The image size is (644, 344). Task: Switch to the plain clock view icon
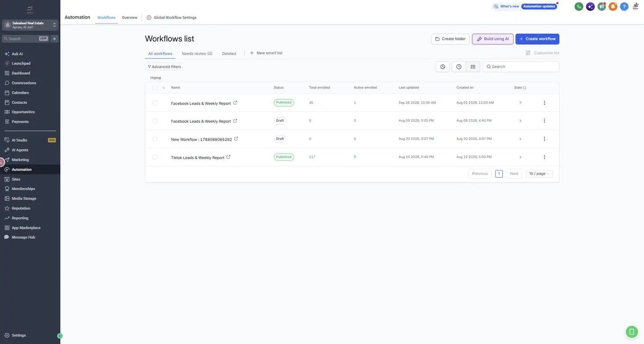[x=459, y=67]
